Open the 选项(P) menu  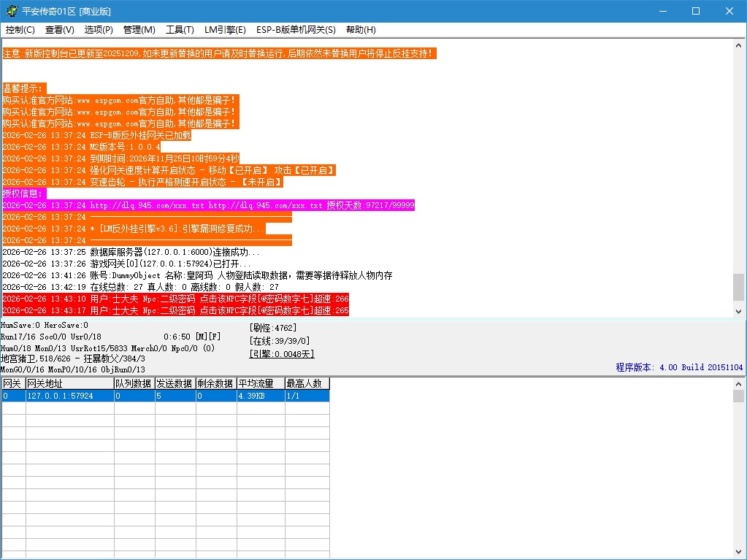pyautogui.click(x=99, y=30)
